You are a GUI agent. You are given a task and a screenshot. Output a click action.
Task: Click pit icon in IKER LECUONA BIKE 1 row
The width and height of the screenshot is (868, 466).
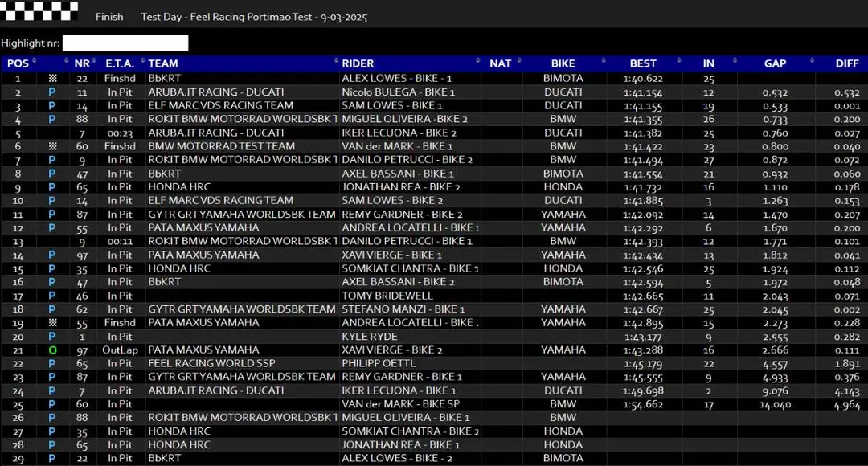52,390
